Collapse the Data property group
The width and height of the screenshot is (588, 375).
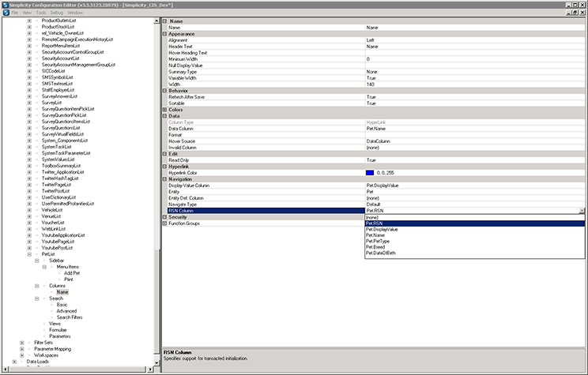click(164, 116)
